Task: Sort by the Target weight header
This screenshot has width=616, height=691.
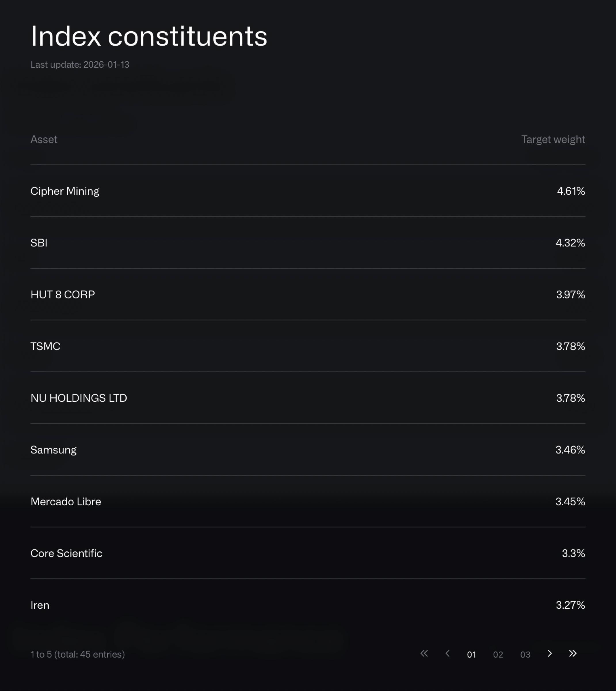Action: pyautogui.click(x=553, y=139)
